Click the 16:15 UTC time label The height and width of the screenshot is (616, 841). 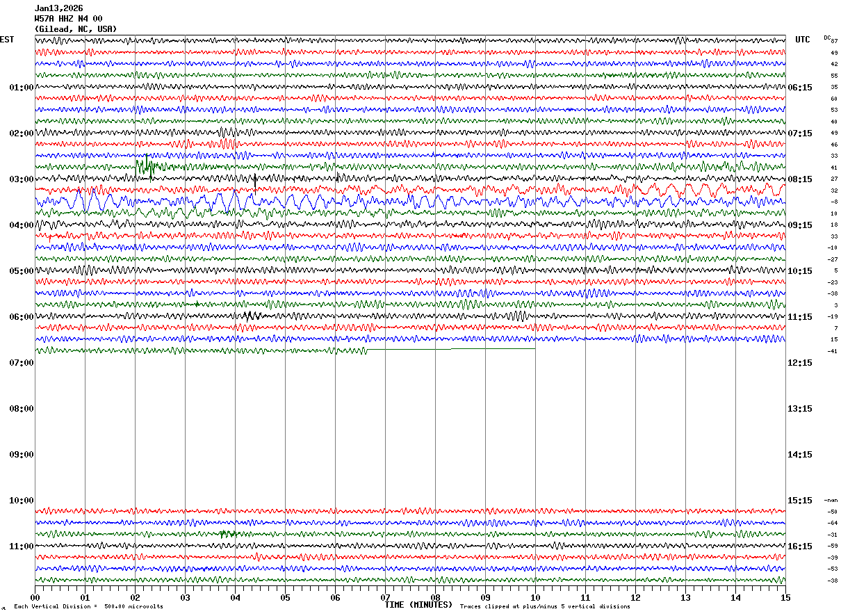800,546
